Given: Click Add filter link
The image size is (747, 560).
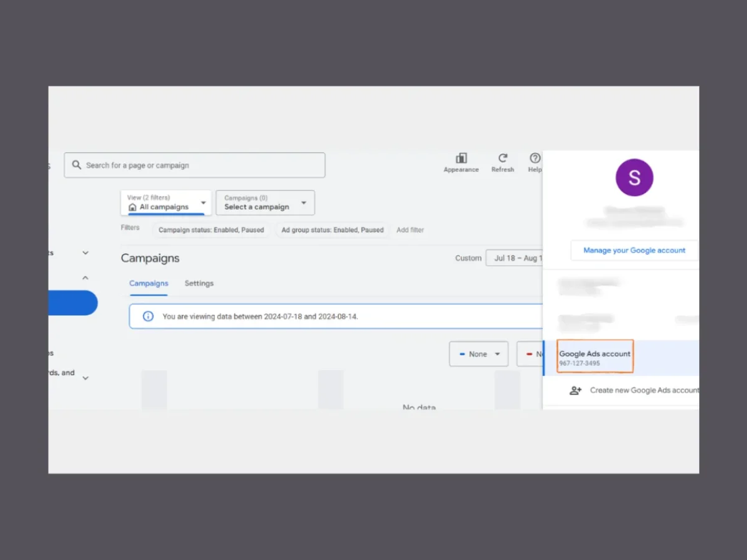Looking at the screenshot, I should tap(410, 230).
